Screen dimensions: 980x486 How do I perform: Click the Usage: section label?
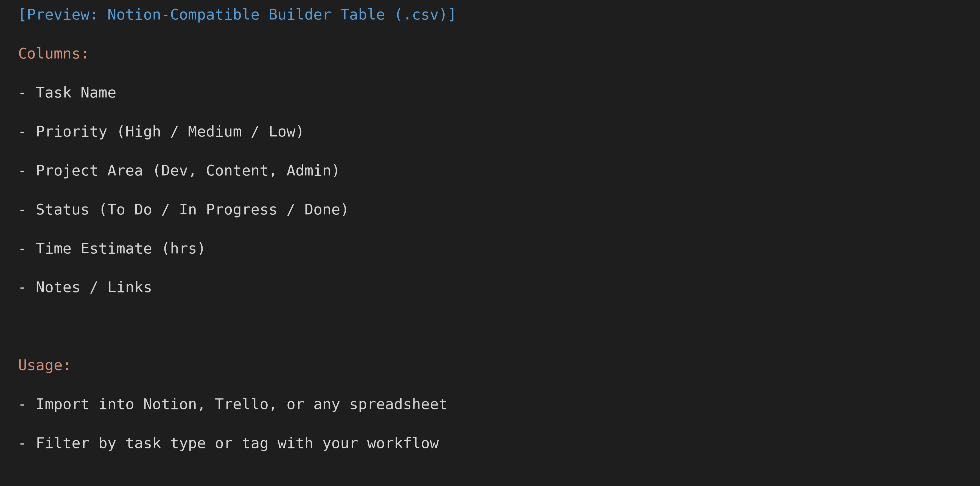pyautogui.click(x=44, y=365)
